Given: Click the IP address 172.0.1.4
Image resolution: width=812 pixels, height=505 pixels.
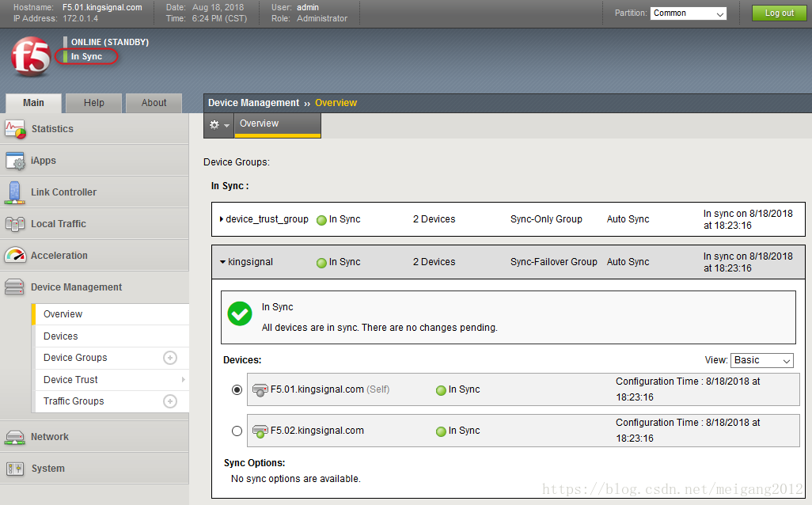Looking at the screenshot, I should click(80, 19).
